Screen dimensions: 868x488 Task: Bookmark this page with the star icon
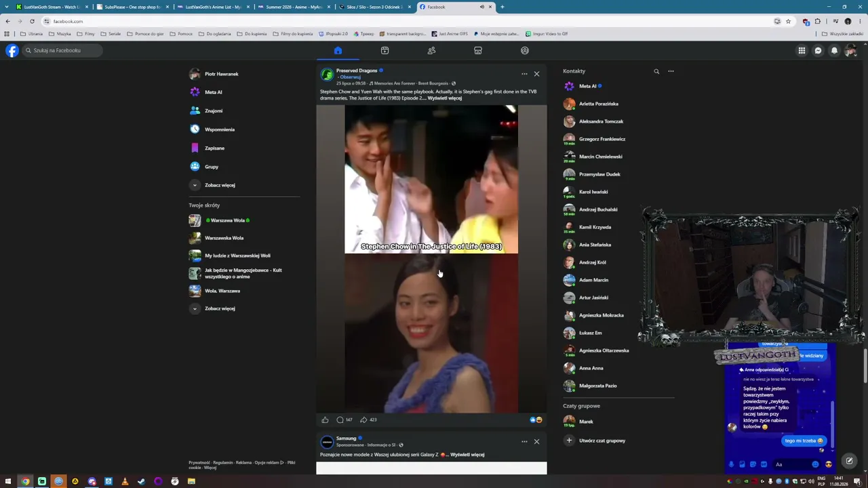[x=788, y=21]
